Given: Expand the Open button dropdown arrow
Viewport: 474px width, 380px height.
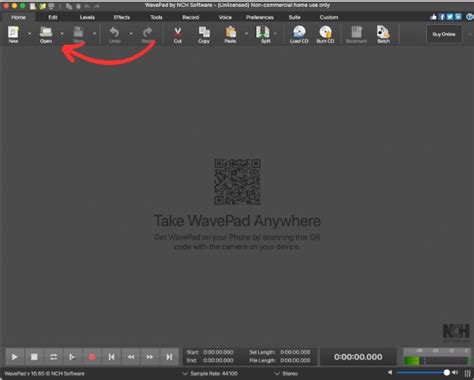Looking at the screenshot, I should tap(62, 34).
